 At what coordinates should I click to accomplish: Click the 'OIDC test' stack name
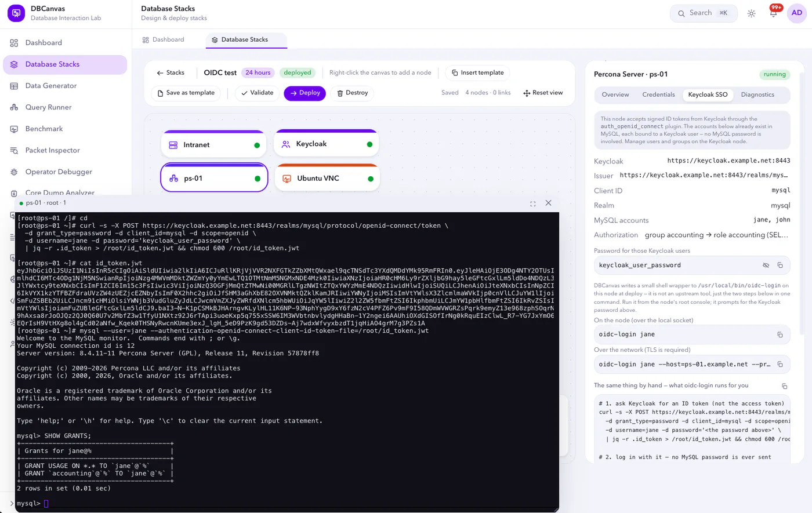point(220,73)
